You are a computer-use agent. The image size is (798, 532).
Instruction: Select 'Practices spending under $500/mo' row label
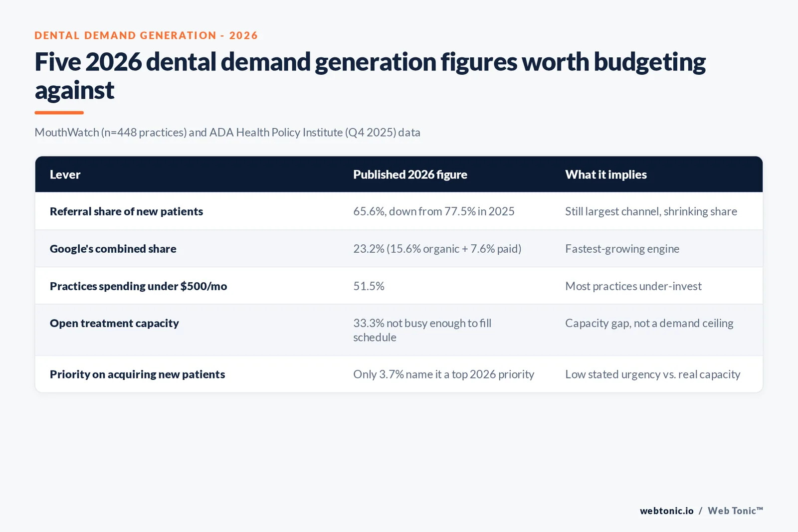[x=138, y=286]
